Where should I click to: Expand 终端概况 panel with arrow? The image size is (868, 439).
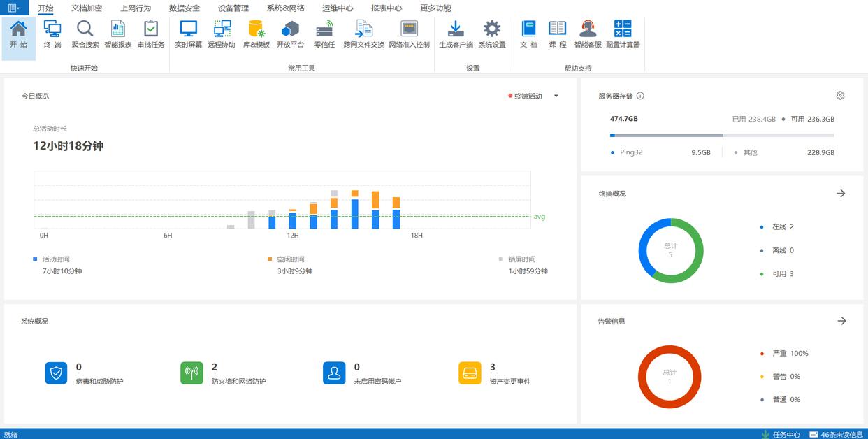click(x=841, y=194)
